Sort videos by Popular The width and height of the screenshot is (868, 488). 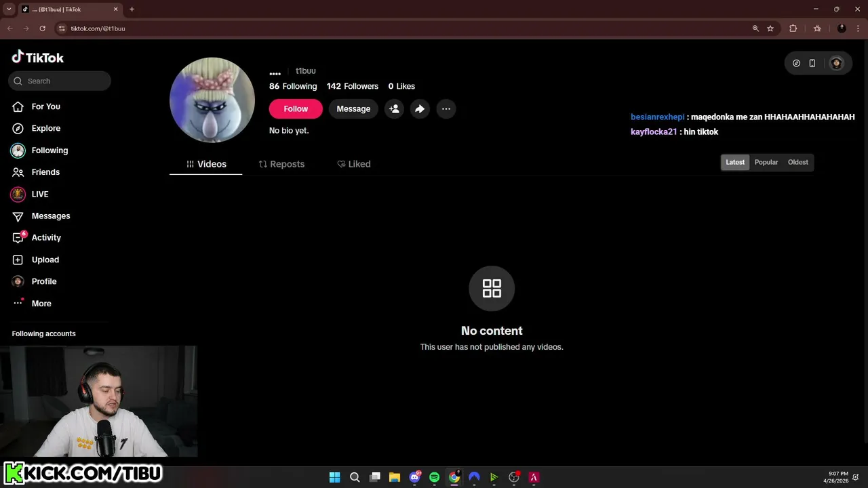pos(766,162)
